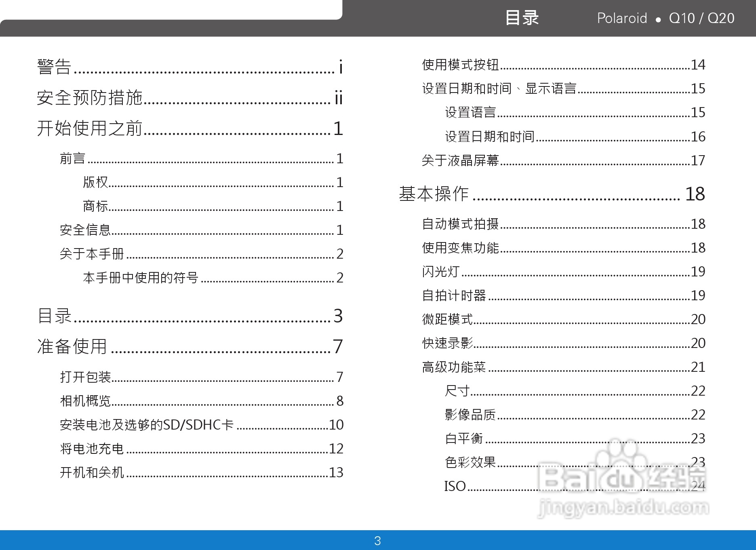This screenshot has width=756, height=550.
Task: Select the 版权 entry
Action: (213, 182)
